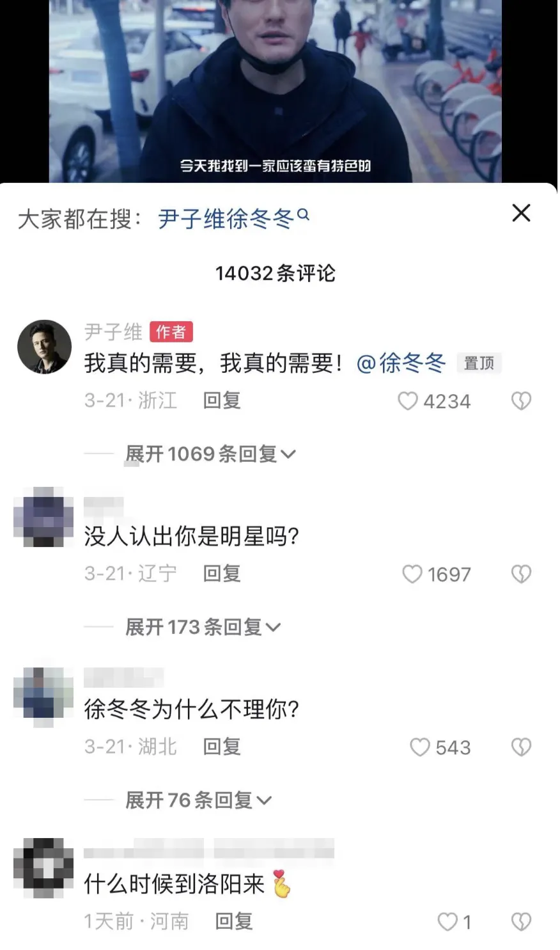560x950 pixels.
Task: Reply to the 辽宁 comment via 回复
Action: pyautogui.click(x=222, y=574)
